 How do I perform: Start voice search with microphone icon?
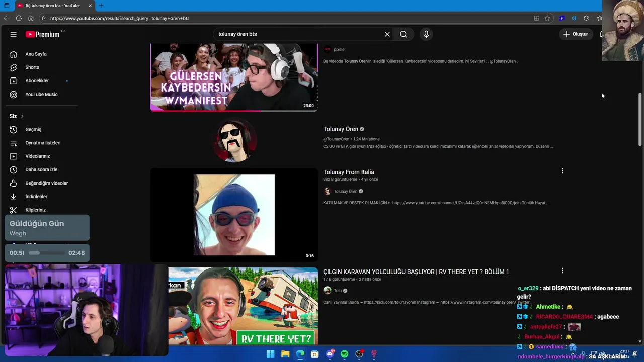click(426, 34)
